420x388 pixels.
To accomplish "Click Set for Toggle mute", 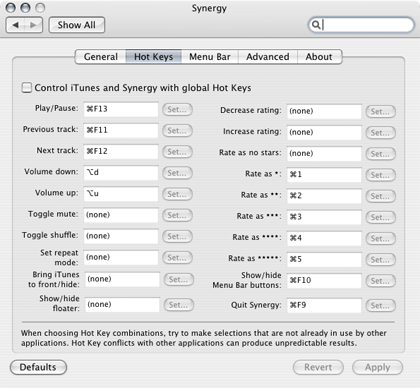I will click(177, 215).
